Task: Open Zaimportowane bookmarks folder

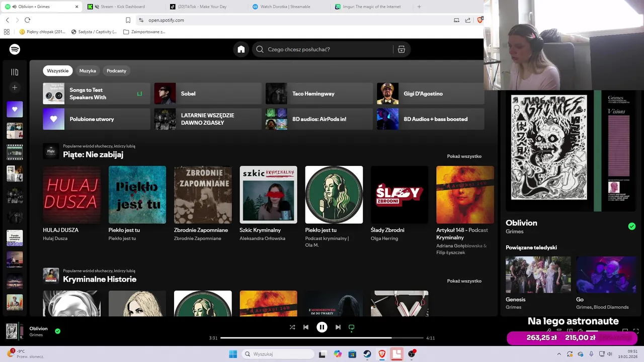Action: point(144,32)
